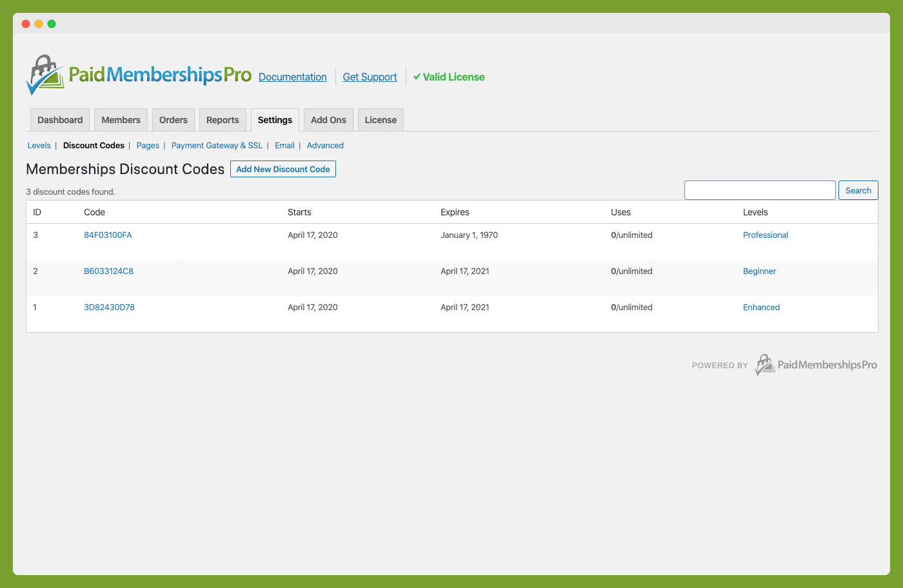
Task: Click the 0/unlimited uses for code 3D82430D78
Action: click(x=631, y=308)
